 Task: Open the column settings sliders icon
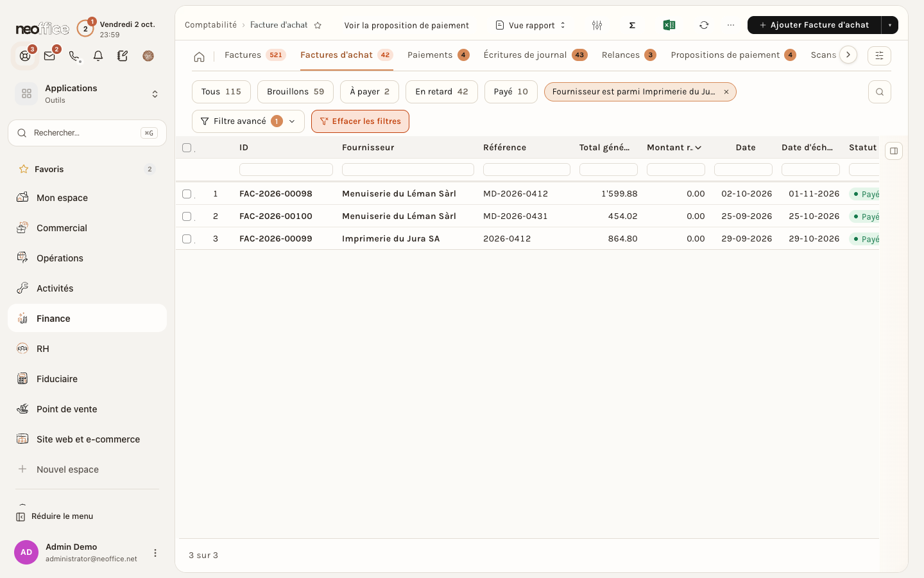pos(597,25)
